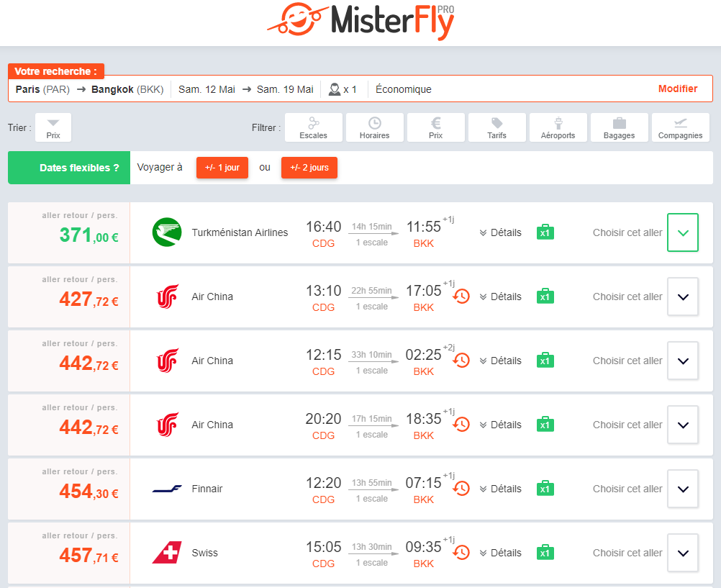Click the Sam. 19 Mai return date
Viewport: 721px width, 588px height.
pyautogui.click(x=285, y=89)
